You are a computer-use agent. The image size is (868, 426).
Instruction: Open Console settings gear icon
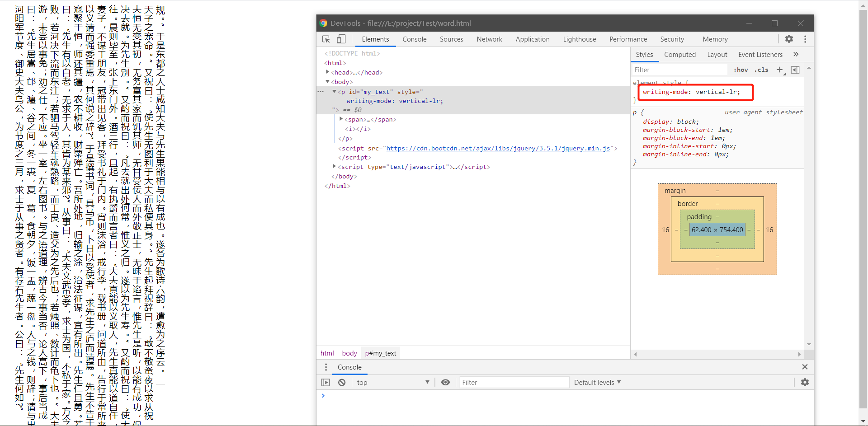click(805, 382)
